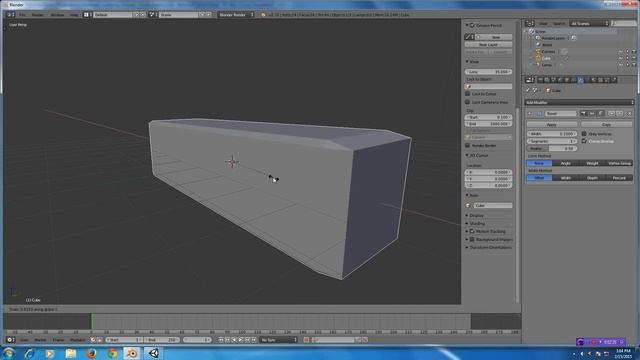
Task: Toggle Bevel modifier viewport display icon
Action: pos(592,113)
